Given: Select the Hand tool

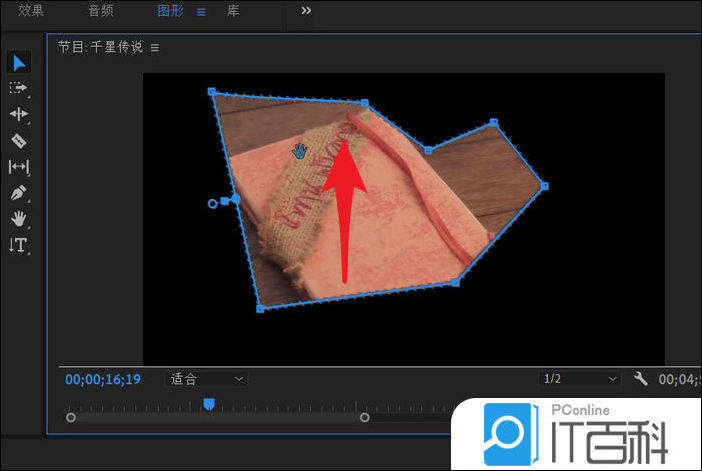Looking at the screenshot, I should (18, 219).
